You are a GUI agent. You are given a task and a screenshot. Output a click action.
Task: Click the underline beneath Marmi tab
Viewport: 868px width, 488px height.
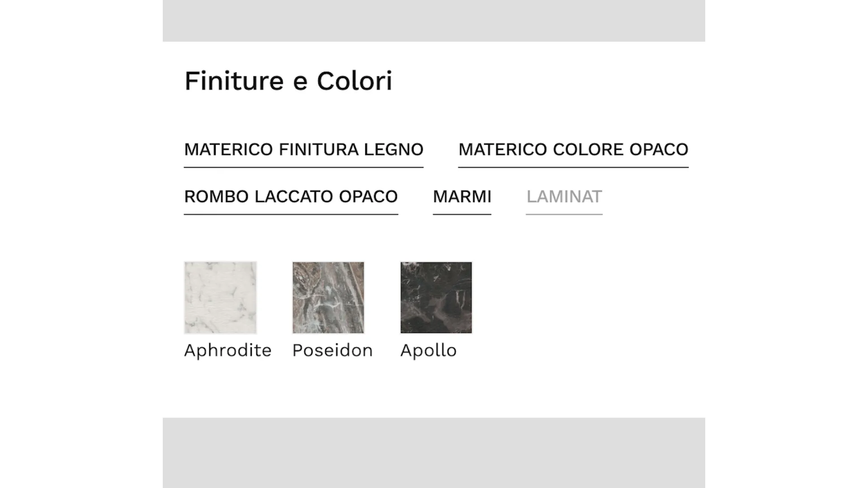[x=462, y=214]
